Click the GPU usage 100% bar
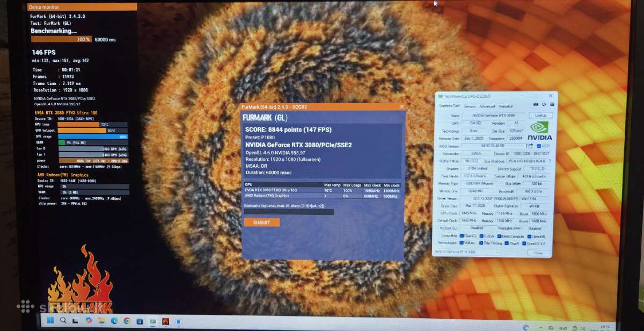 (x=93, y=136)
